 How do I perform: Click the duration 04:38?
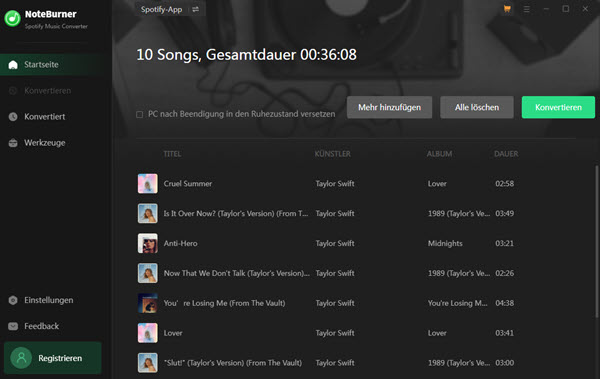pyautogui.click(x=505, y=303)
